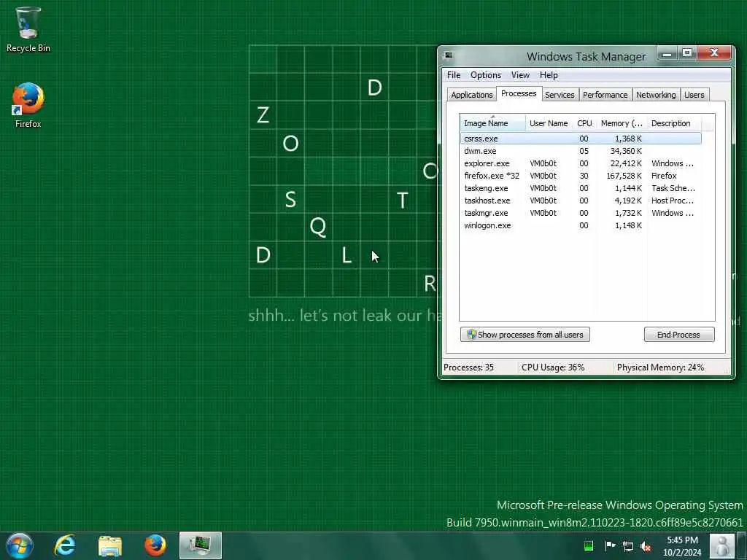Click the Show Desktop strip
This screenshot has width=747, height=560.
click(x=741, y=545)
